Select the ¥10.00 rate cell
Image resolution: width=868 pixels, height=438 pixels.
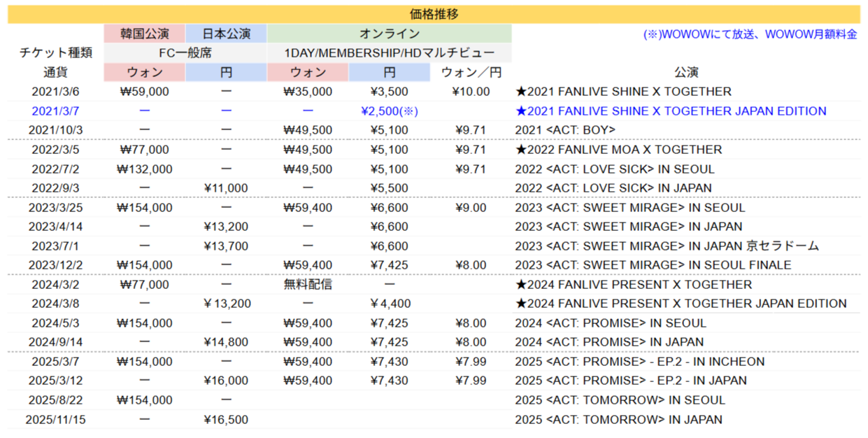(x=471, y=92)
